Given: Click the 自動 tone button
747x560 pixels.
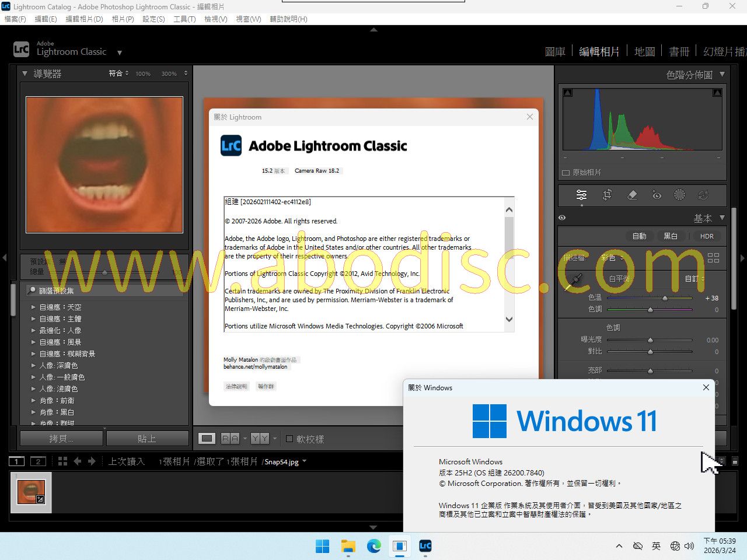Looking at the screenshot, I should [639, 236].
